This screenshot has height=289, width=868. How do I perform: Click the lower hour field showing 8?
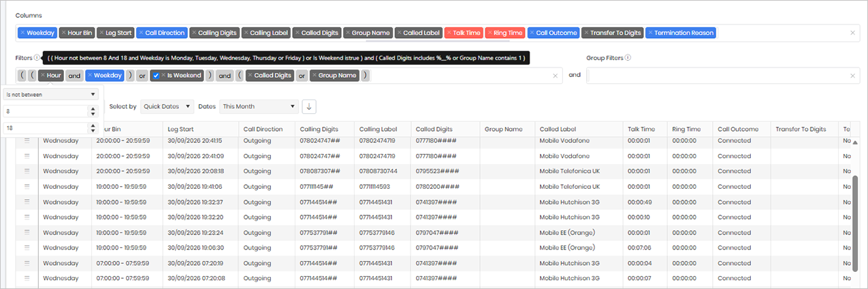point(45,110)
